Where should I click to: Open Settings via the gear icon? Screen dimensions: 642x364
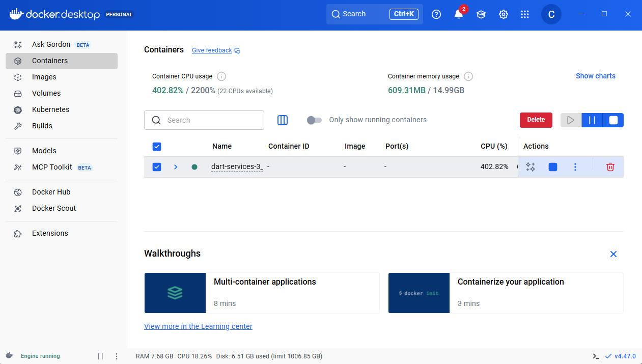[x=504, y=14]
